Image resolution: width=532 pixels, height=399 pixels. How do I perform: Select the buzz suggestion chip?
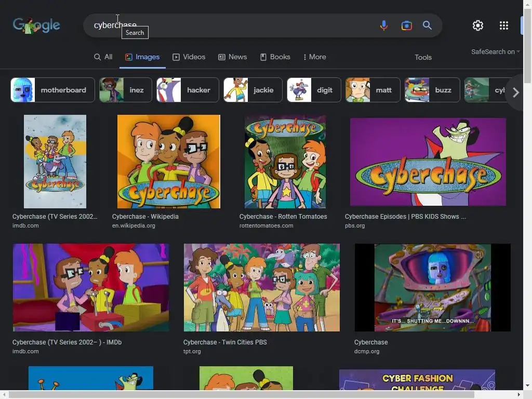click(x=432, y=90)
